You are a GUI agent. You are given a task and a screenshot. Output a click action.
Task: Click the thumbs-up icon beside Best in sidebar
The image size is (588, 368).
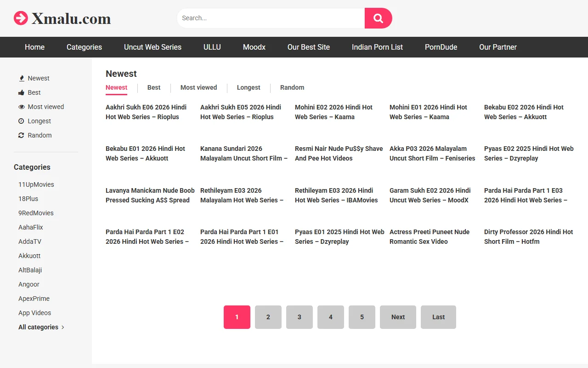(21, 92)
